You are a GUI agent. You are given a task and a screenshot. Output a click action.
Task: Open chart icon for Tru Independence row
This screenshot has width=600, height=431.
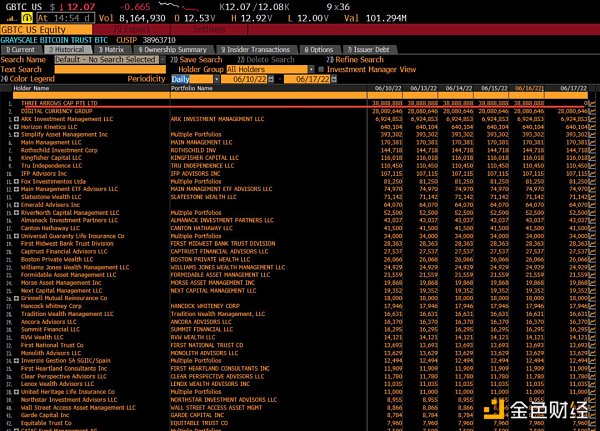point(592,166)
